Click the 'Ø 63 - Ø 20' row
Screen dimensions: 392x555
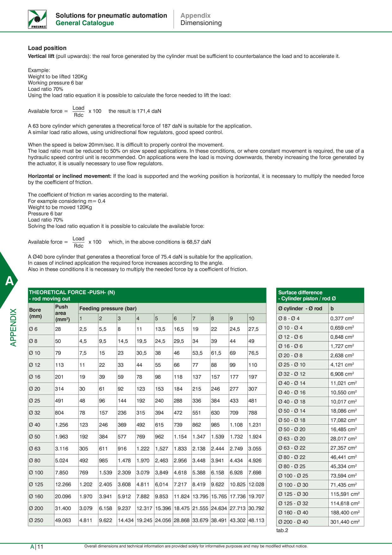320,439
